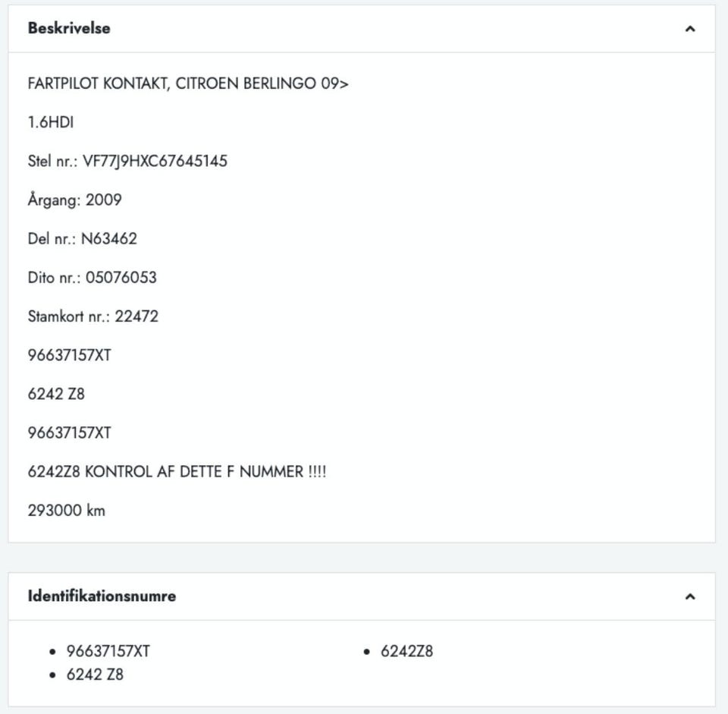Click the Dito nr. 05076053 line
Screen dimensions: 728x714
pos(92,277)
